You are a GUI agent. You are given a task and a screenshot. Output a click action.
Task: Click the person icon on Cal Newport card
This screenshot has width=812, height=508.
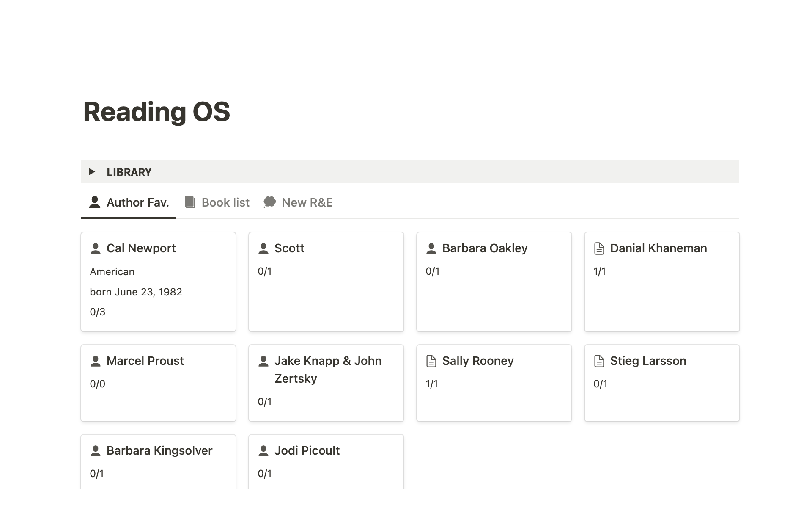[x=96, y=248]
